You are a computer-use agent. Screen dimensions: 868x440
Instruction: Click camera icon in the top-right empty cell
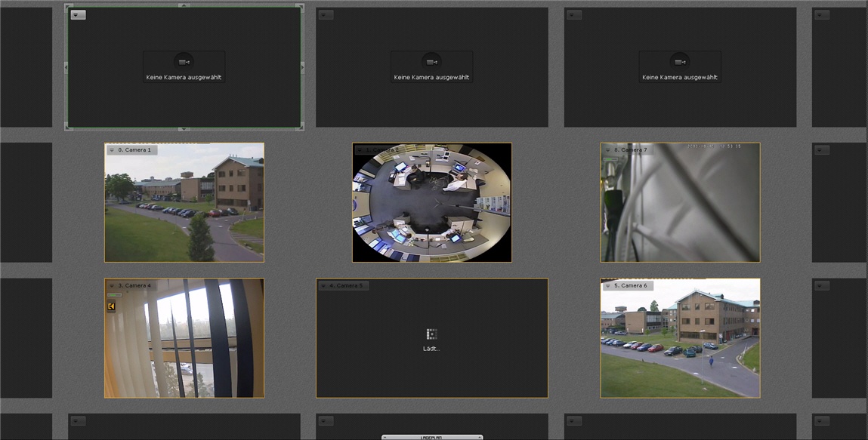click(x=679, y=62)
